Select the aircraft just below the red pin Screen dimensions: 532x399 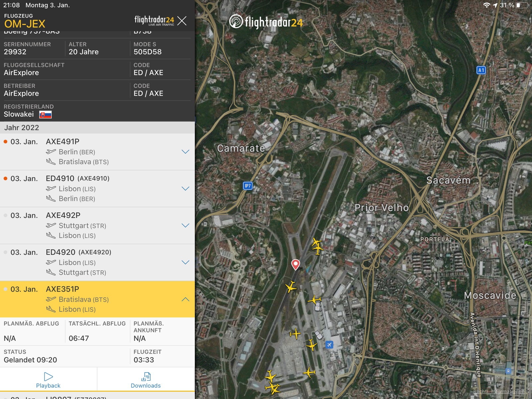[x=291, y=287]
